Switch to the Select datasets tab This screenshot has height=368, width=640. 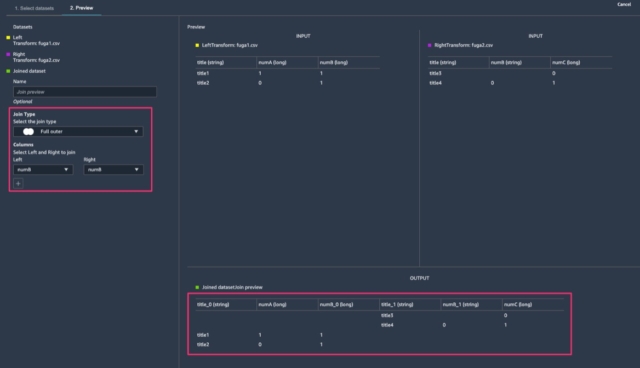[x=34, y=8]
